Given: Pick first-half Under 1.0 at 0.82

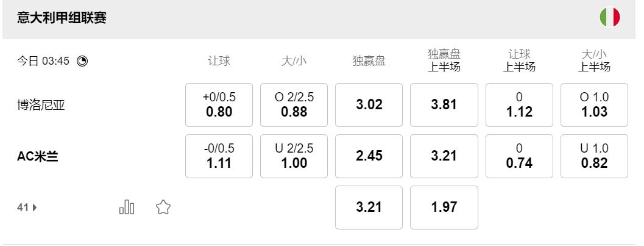Looking at the screenshot, I should 594,156.
